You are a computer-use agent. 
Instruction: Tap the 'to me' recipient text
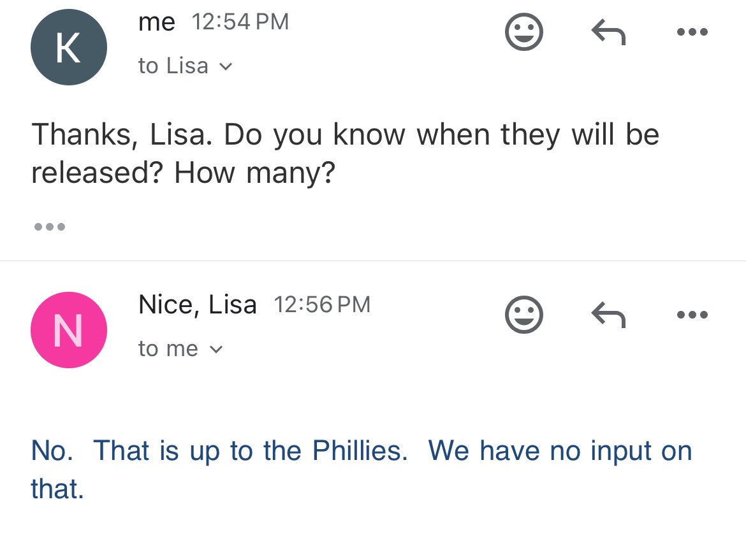168,348
